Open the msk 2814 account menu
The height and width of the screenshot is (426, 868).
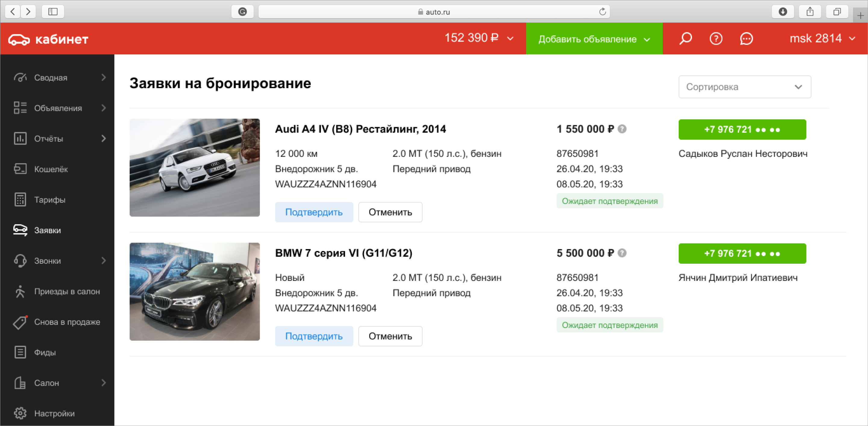[822, 38]
